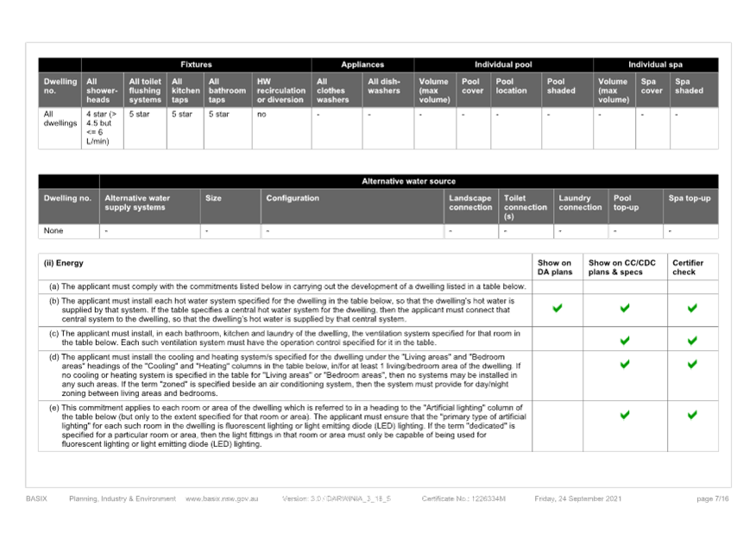Click the Fixtures table header
756x533 pixels.
[196, 65]
